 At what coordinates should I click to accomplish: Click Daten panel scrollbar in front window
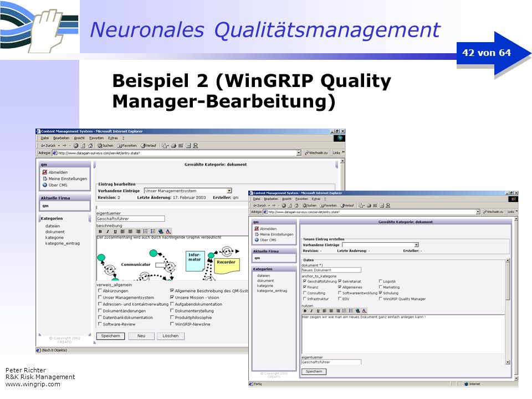coord(508,311)
